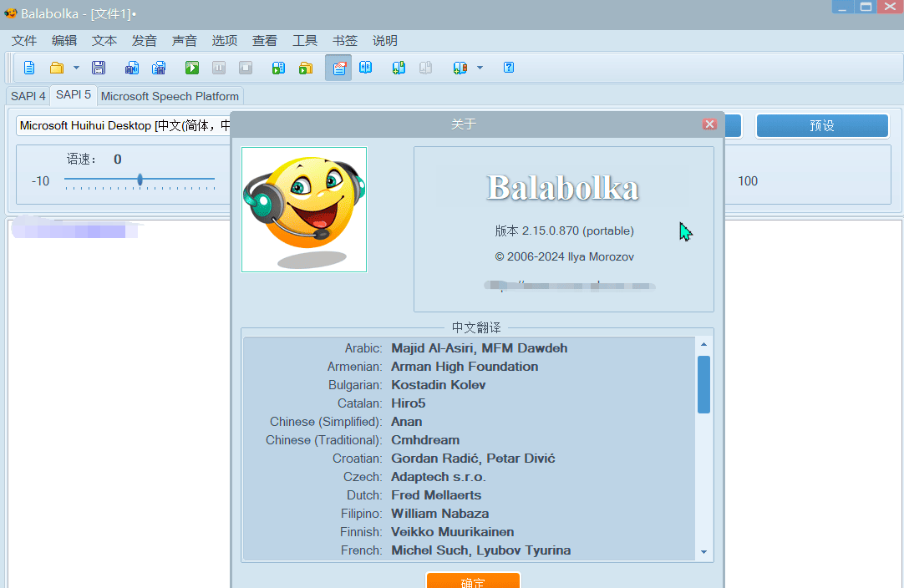Click the William Nabaza entry
The height and width of the screenshot is (588, 904).
click(440, 514)
